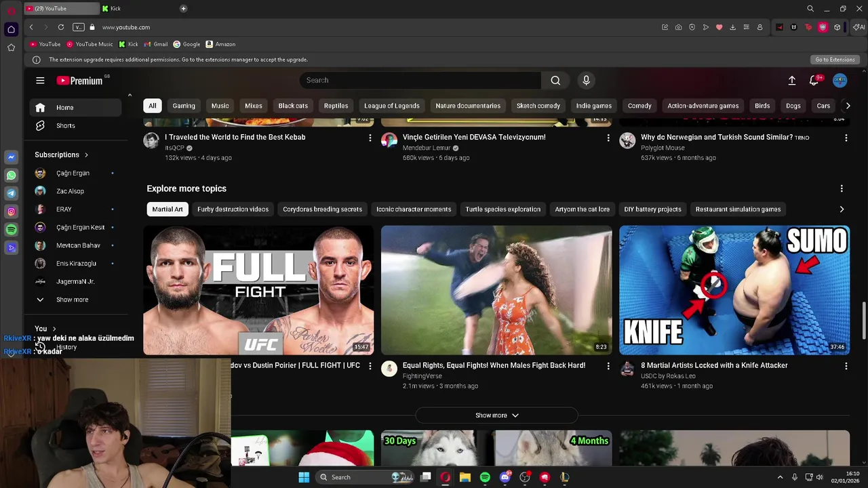This screenshot has height=488, width=868.
Task: Advance topic chips with right arrow
Action: 842,209
